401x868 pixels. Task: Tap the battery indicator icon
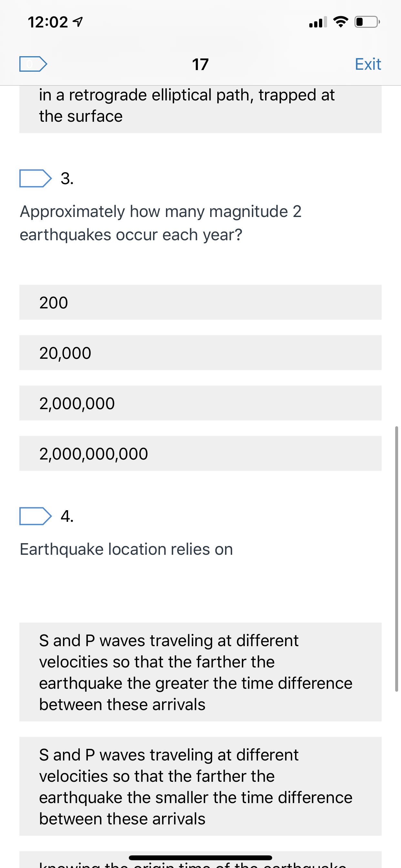tap(367, 22)
